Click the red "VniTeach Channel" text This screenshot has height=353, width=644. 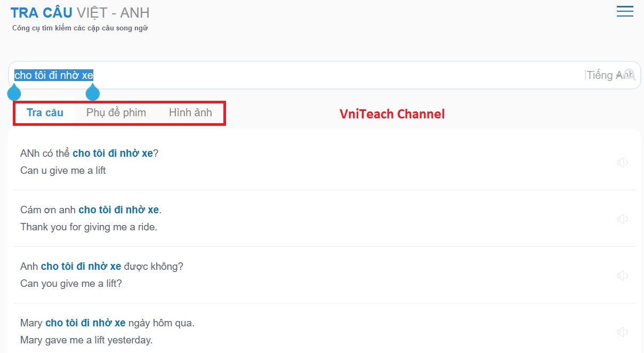pos(392,114)
